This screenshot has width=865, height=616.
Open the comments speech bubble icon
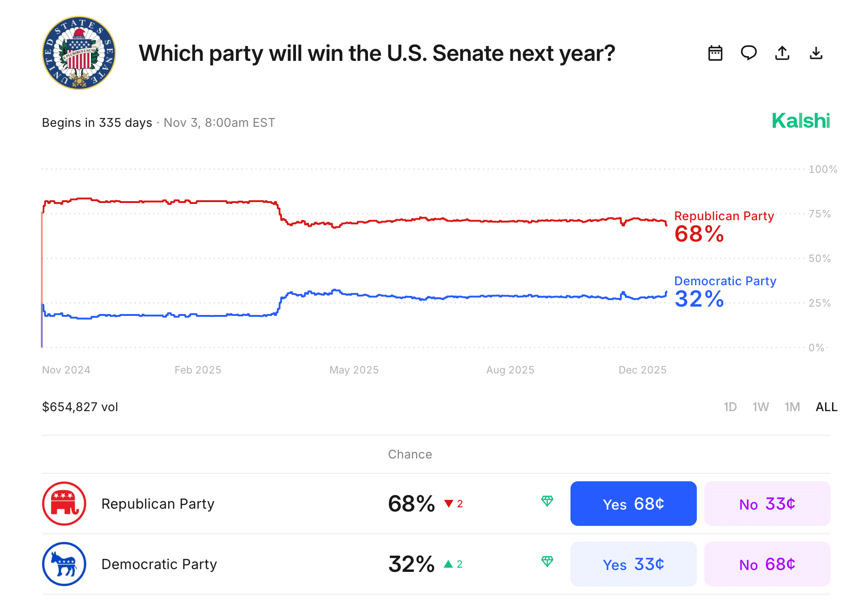748,53
